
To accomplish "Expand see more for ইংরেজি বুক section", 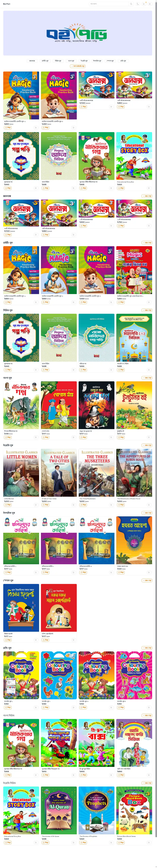I will 147,445.
